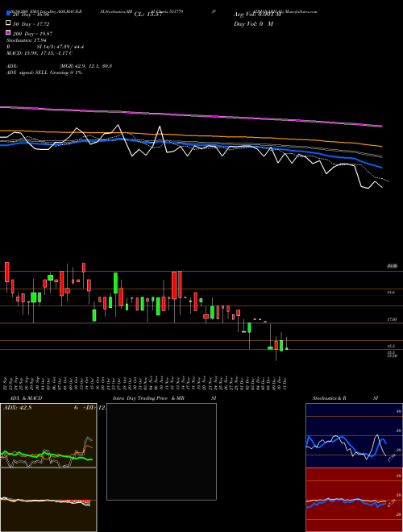Viewport: 403px width, 532px height.
Task: Click the magenta 200 Day legend swatch
Action: coord(9,33)
